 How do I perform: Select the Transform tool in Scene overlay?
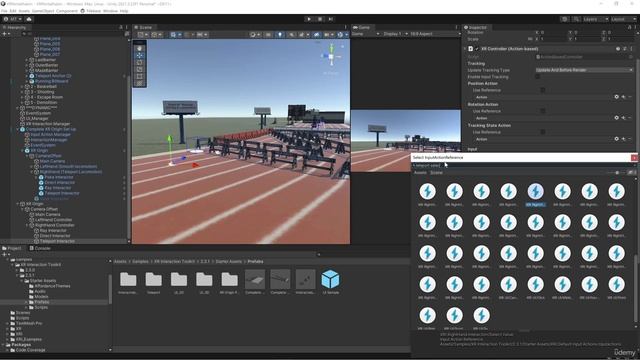[x=140, y=83]
